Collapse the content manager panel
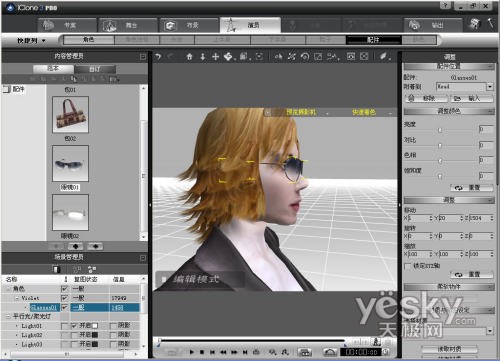Screen dimensions: 500x361 click(x=143, y=57)
